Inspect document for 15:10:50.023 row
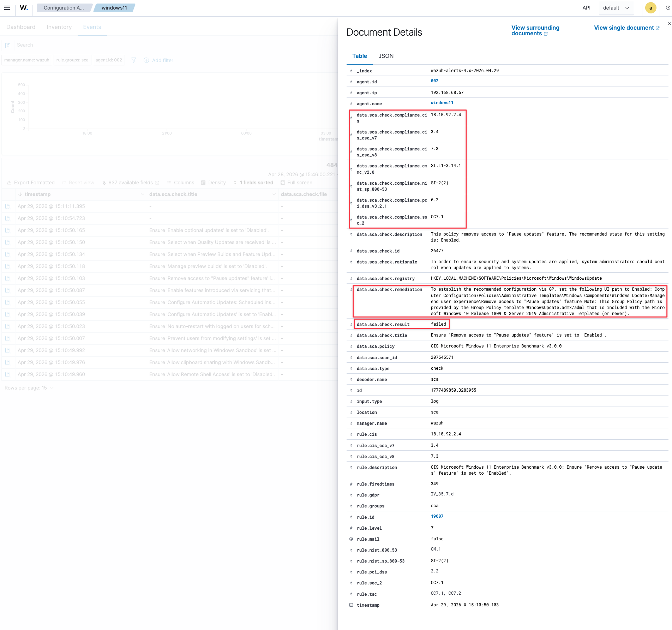This screenshot has height=630, width=672. coord(8,326)
